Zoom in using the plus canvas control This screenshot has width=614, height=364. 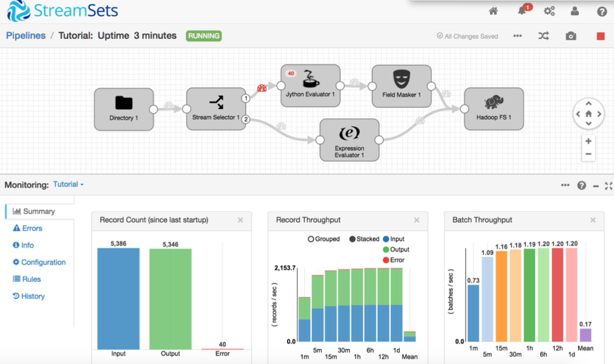[x=588, y=141]
